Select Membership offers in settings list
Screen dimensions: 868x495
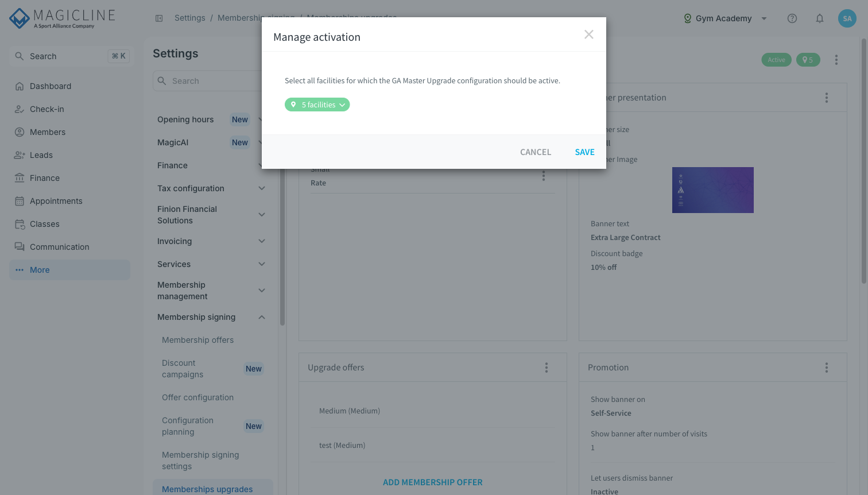[x=197, y=340]
